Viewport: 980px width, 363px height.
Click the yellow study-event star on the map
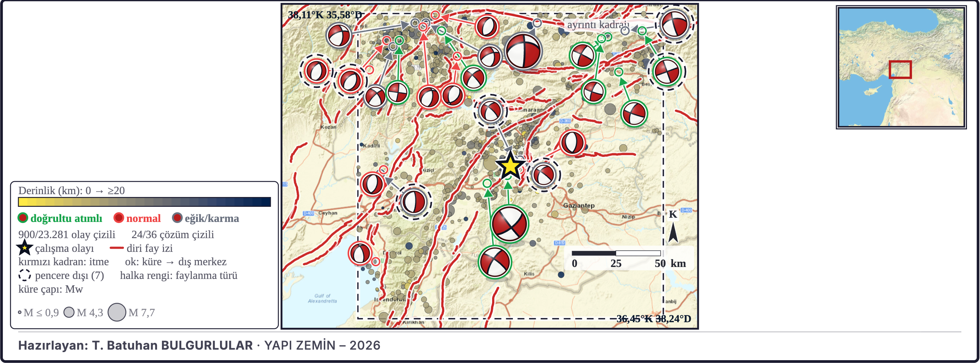coord(510,166)
